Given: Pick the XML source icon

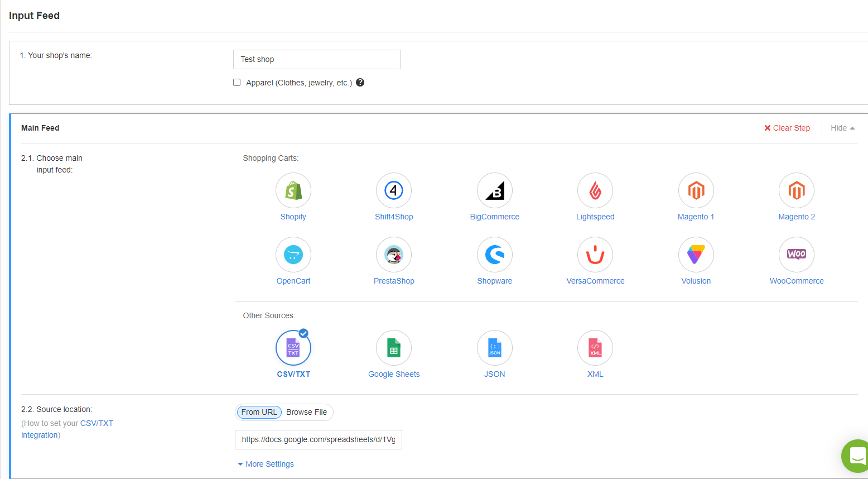Looking at the screenshot, I should click(x=595, y=348).
